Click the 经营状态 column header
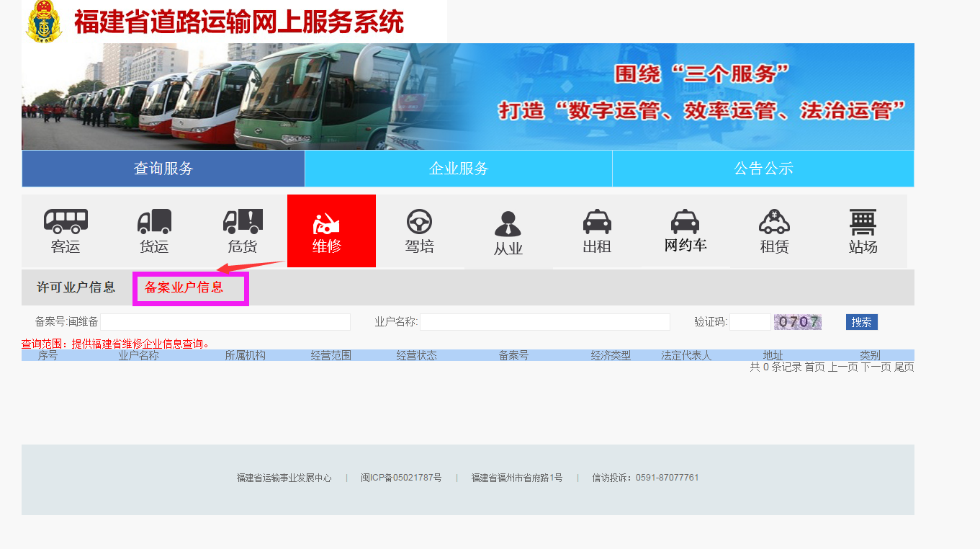Viewport: 980px width, 549px height. (x=417, y=355)
